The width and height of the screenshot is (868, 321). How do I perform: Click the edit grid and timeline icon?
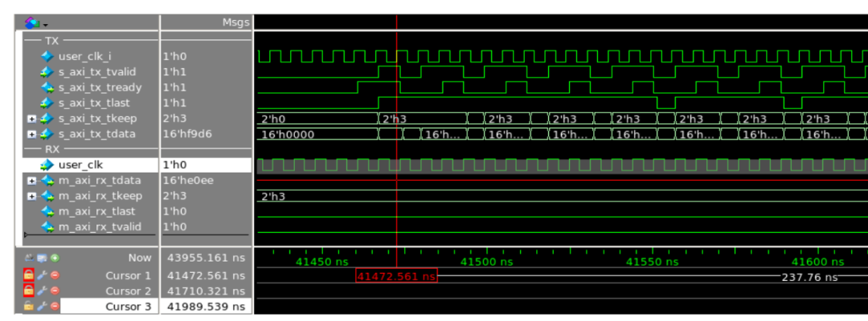(x=42, y=258)
